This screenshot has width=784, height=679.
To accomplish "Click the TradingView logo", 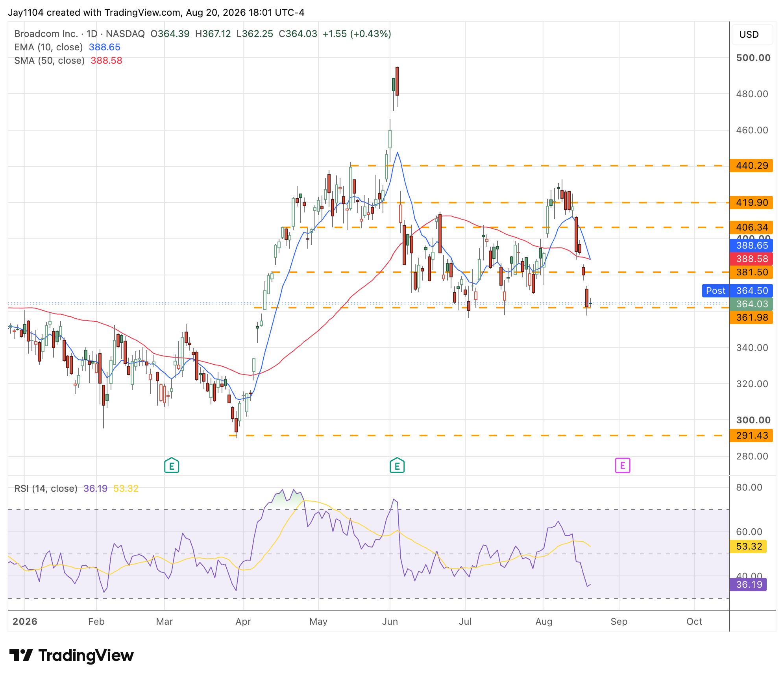I will pos(71,655).
